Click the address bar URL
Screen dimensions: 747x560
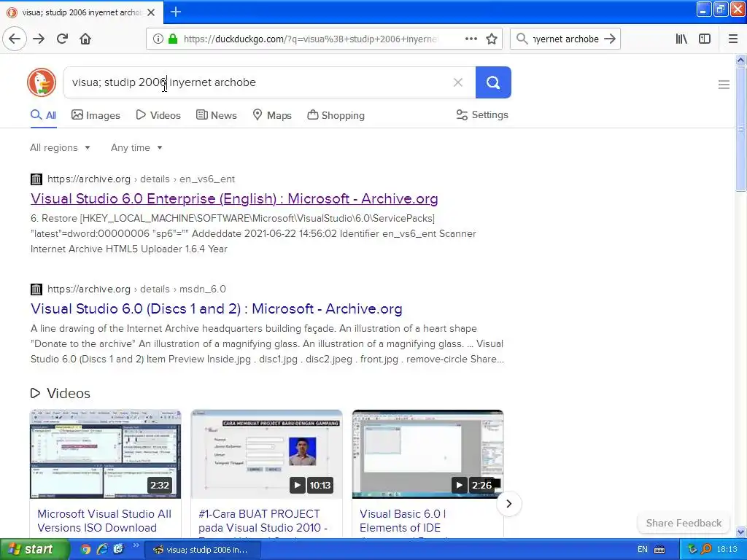[309, 39]
